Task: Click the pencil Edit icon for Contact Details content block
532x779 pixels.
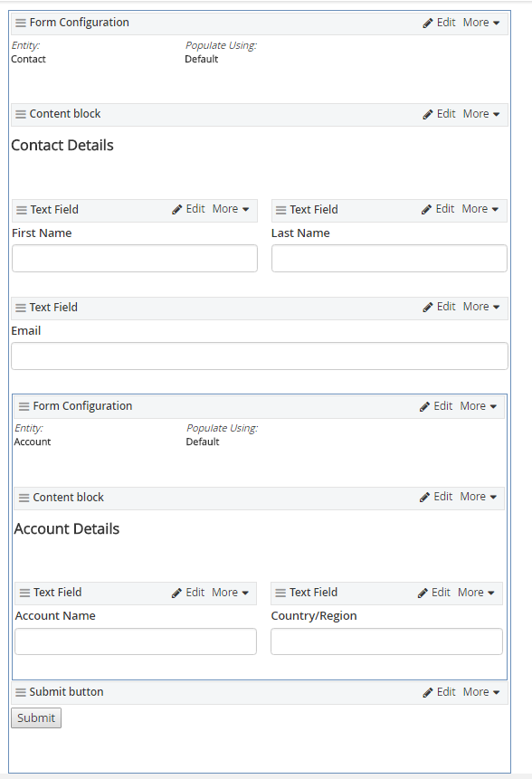Action: point(428,114)
